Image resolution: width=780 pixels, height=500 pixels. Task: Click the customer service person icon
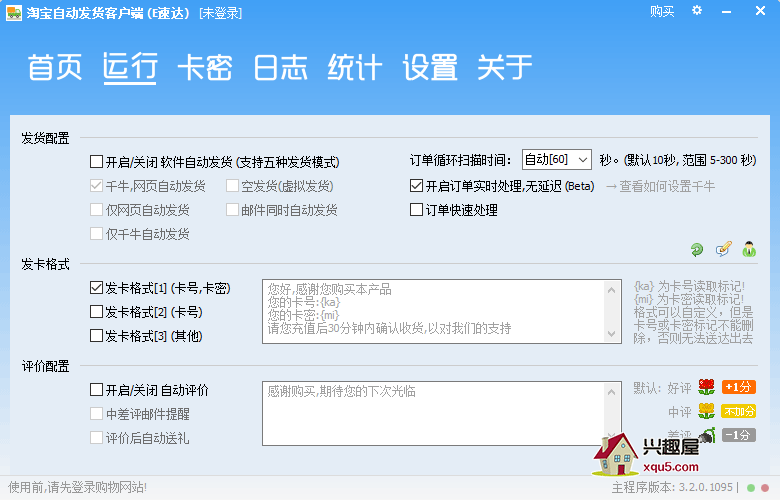pos(749,249)
